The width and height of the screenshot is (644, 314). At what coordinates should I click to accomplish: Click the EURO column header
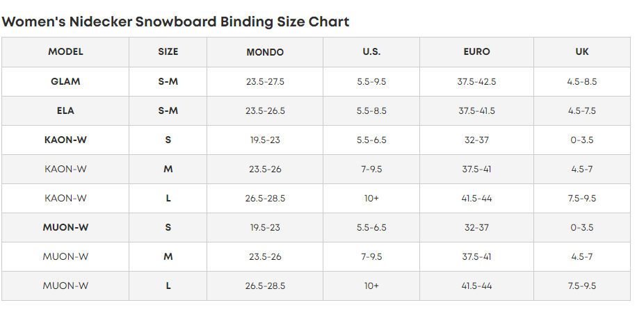[x=476, y=52]
